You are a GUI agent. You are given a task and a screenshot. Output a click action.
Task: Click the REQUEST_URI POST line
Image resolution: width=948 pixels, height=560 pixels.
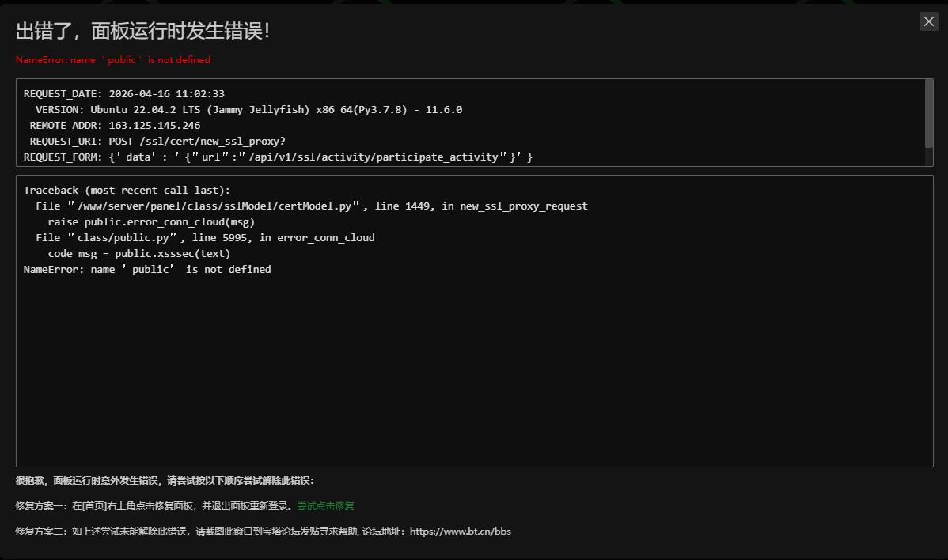click(157, 141)
